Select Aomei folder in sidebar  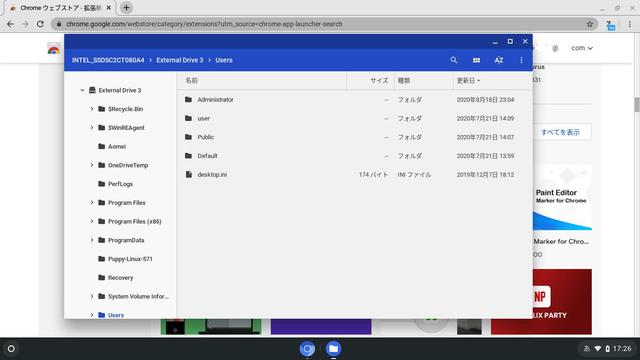pos(117,147)
